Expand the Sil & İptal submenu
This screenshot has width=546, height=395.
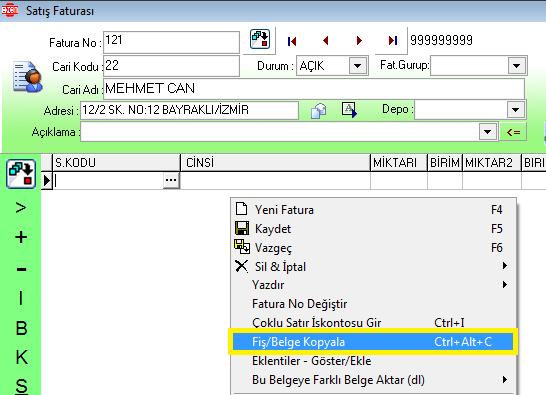coord(505,266)
